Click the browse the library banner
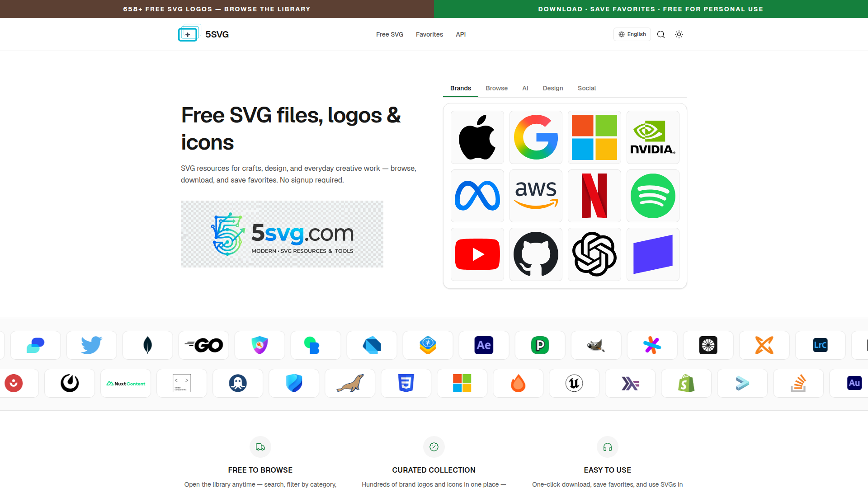Image resolution: width=868 pixels, height=488 pixels. click(x=217, y=9)
